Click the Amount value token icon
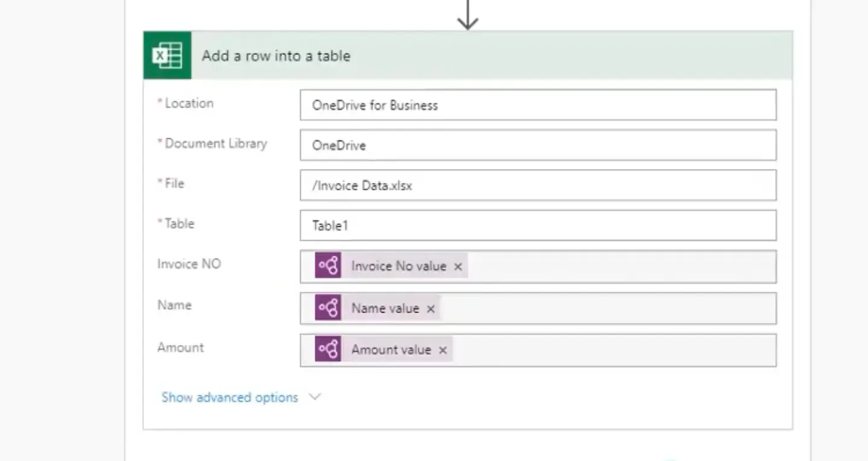Screen dimensions: 868x461 pos(328,350)
